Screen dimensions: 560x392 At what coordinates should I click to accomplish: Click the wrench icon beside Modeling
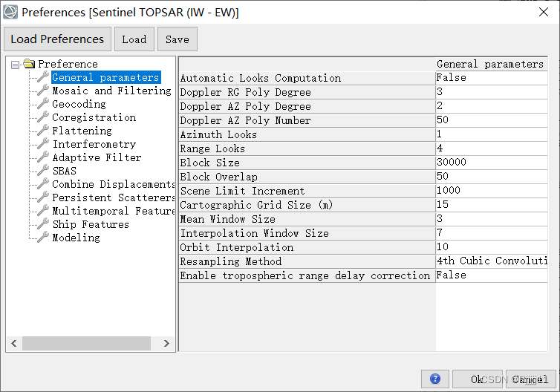click(43, 237)
